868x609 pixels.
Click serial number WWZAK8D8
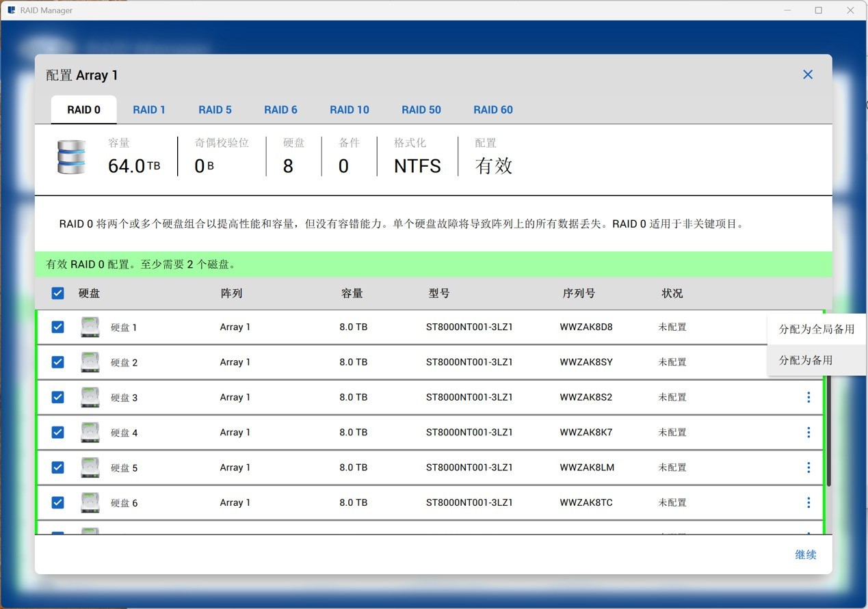(x=586, y=327)
